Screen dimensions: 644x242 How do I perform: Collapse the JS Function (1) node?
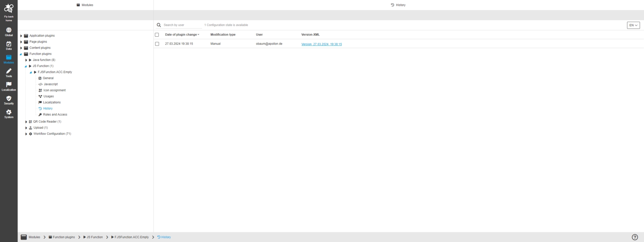coord(26,66)
